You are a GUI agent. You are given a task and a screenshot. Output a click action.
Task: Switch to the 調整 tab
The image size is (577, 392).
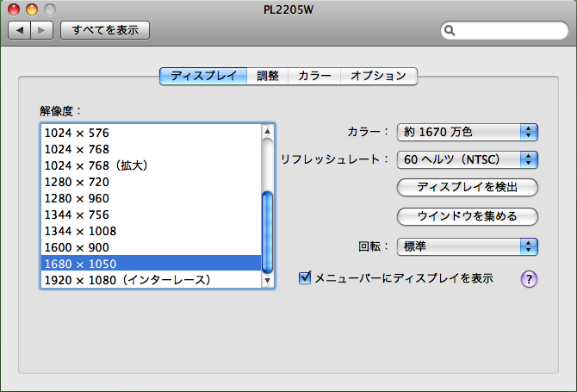tap(268, 76)
